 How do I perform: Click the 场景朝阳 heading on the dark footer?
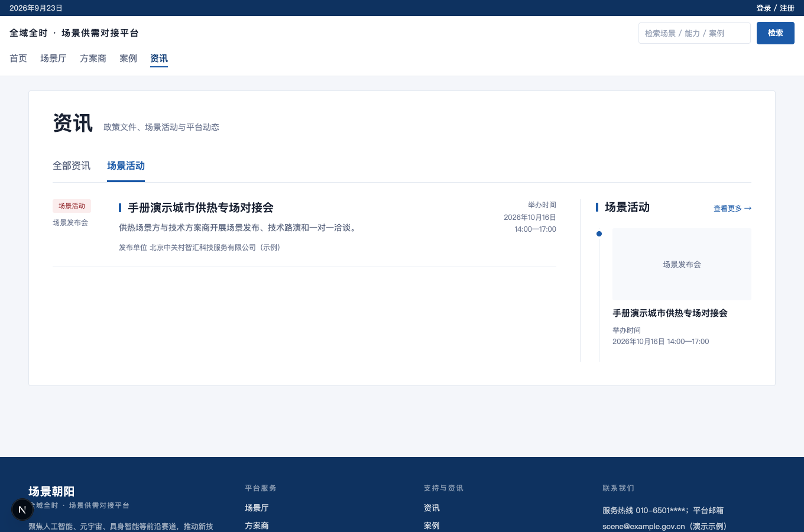pyautogui.click(x=51, y=491)
